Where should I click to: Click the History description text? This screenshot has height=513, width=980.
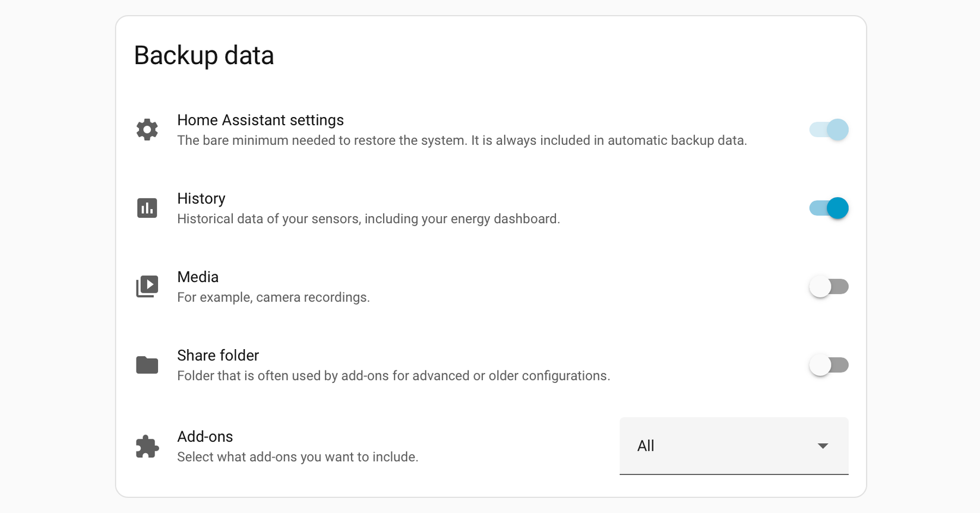click(368, 218)
